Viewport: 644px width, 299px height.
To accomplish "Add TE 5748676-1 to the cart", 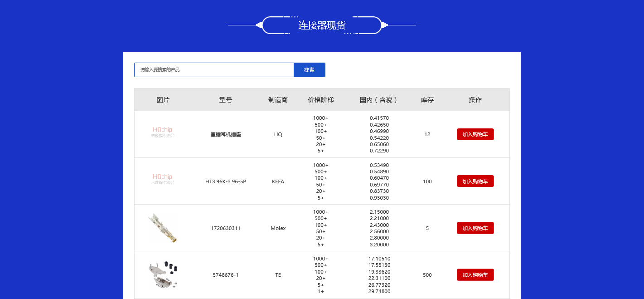I will 475,275.
